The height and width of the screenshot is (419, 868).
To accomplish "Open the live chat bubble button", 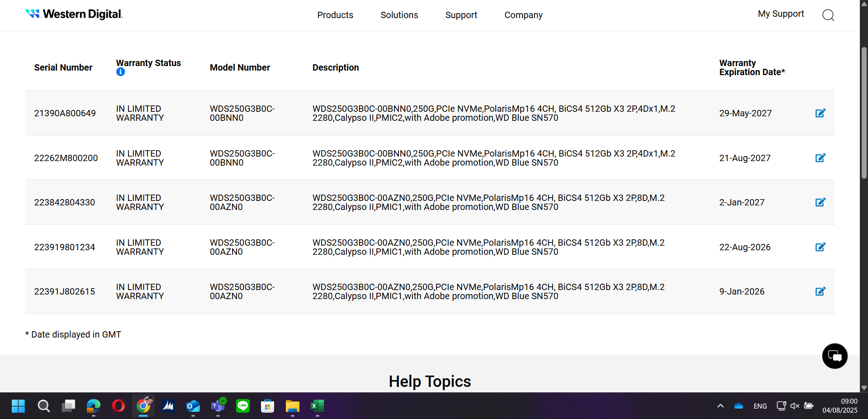I will coord(835,356).
